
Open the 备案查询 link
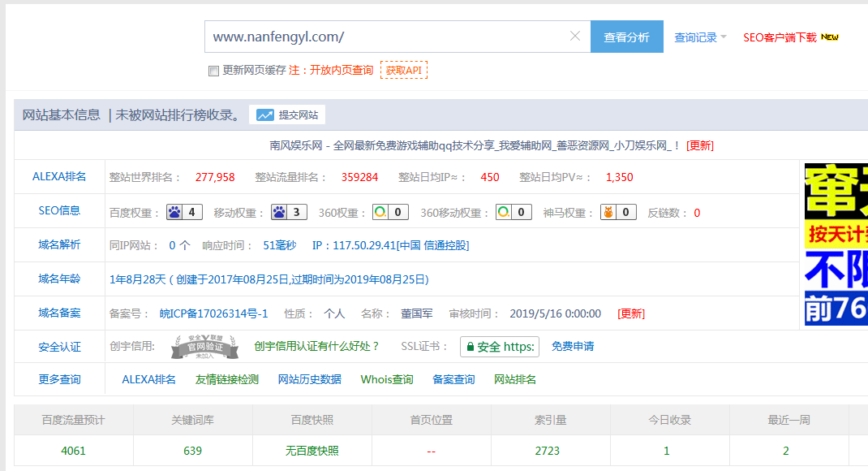coord(453,379)
